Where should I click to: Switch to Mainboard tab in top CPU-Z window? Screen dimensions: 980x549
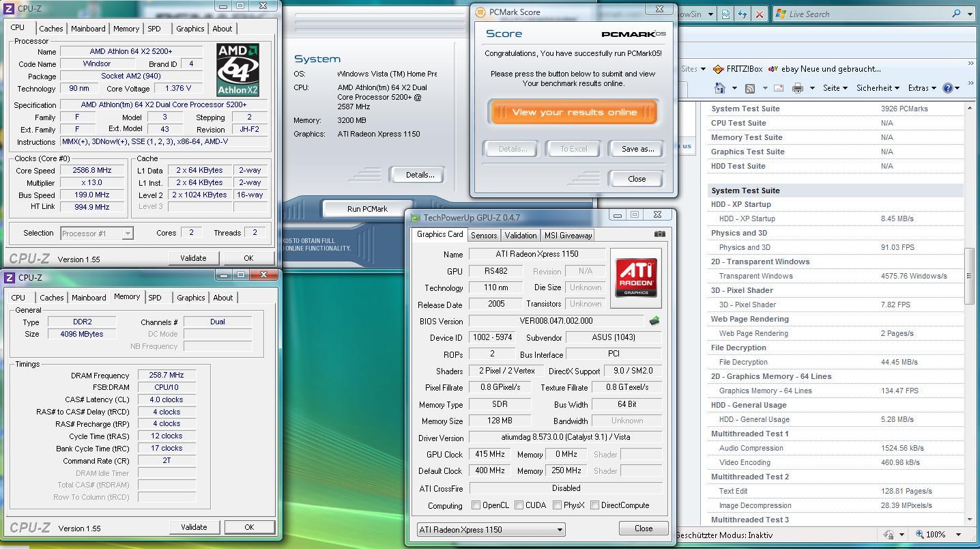pyautogui.click(x=89, y=29)
